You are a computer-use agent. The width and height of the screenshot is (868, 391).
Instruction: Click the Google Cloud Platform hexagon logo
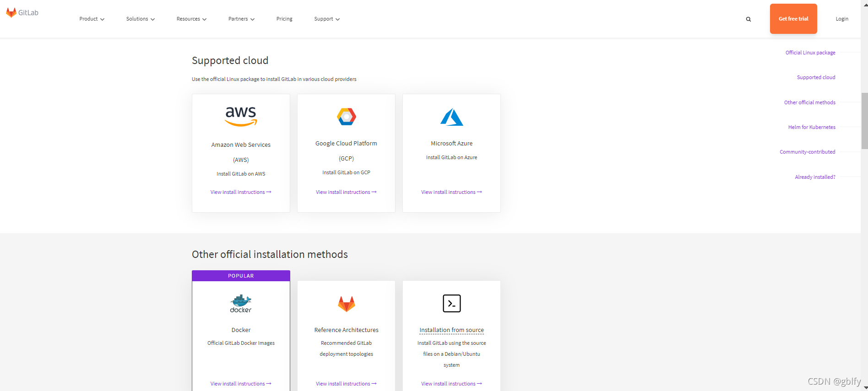(x=347, y=117)
